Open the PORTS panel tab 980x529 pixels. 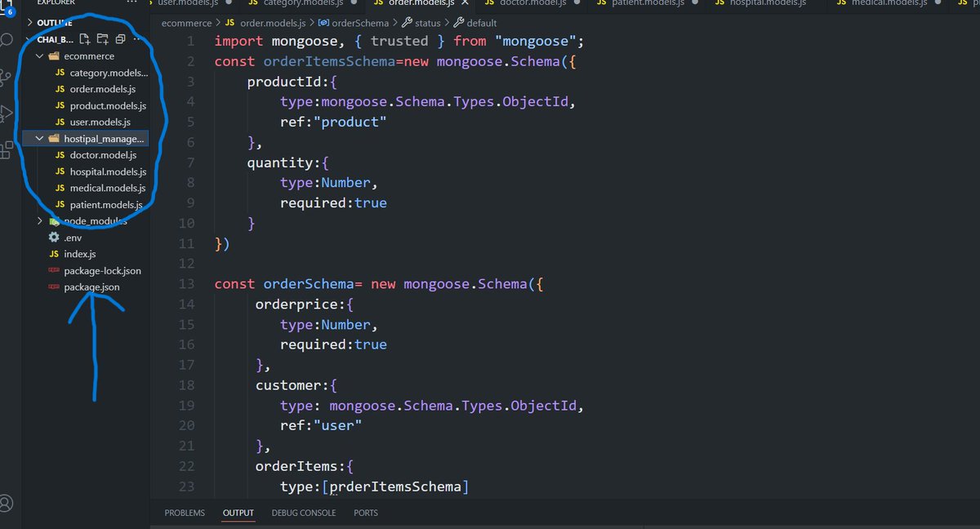pos(366,513)
